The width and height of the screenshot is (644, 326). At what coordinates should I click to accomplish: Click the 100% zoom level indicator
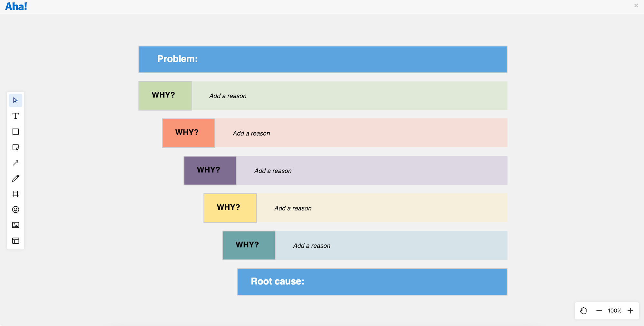pos(614,311)
